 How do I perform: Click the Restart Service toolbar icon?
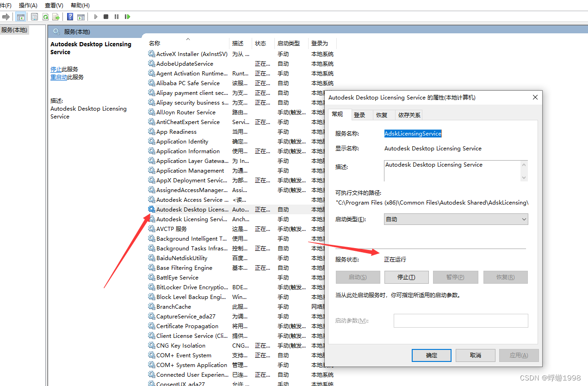(x=127, y=17)
